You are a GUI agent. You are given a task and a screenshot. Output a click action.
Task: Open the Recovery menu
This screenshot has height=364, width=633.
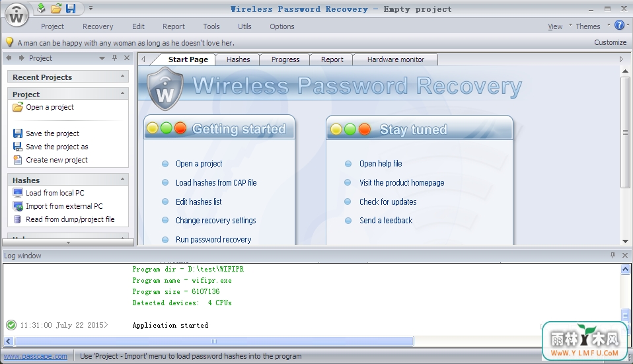tap(98, 26)
